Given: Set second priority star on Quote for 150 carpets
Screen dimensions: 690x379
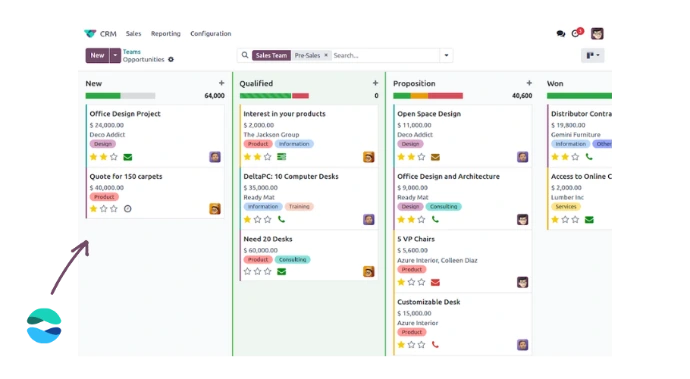Looking at the screenshot, I should [x=104, y=209].
